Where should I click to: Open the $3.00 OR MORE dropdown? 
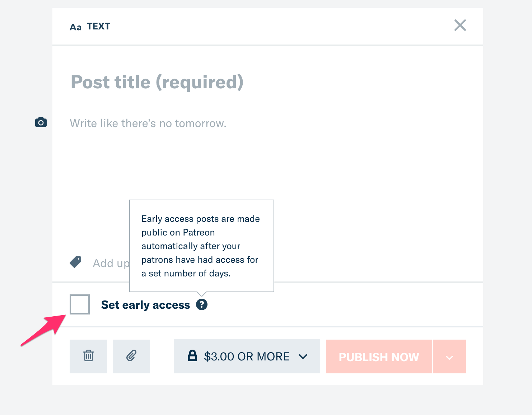[247, 356]
